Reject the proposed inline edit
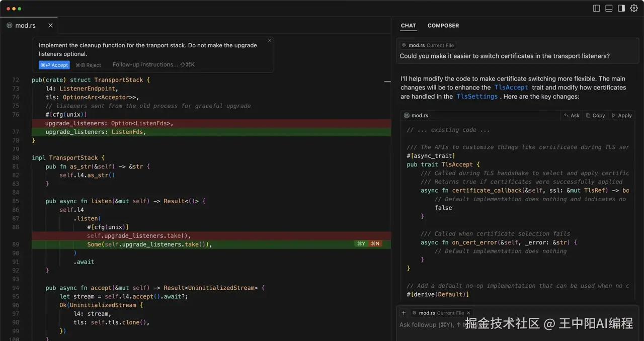 point(88,65)
